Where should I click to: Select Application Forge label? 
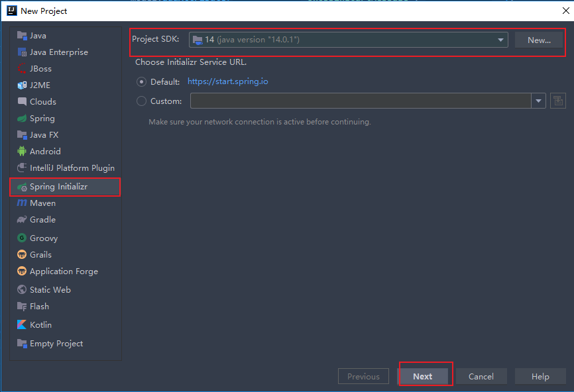click(x=64, y=271)
